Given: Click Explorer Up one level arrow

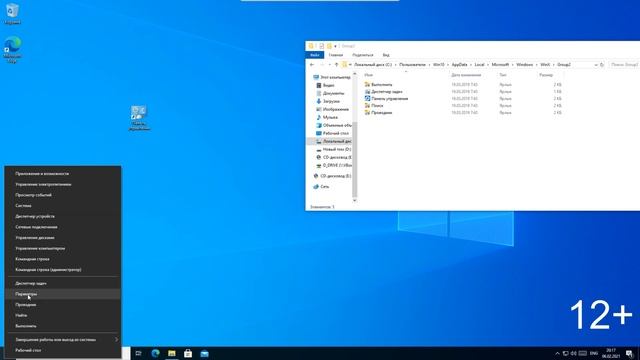Looking at the screenshot, I should tap(336, 65).
